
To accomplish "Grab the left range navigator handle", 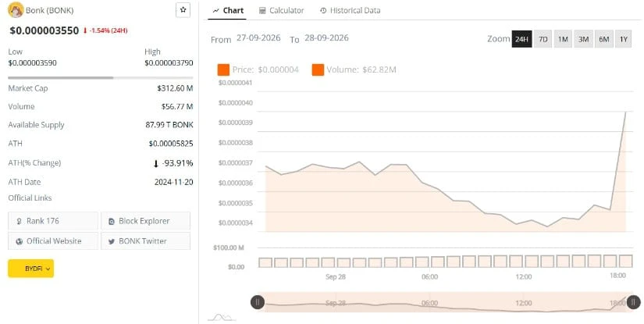I will pyautogui.click(x=258, y=302).
